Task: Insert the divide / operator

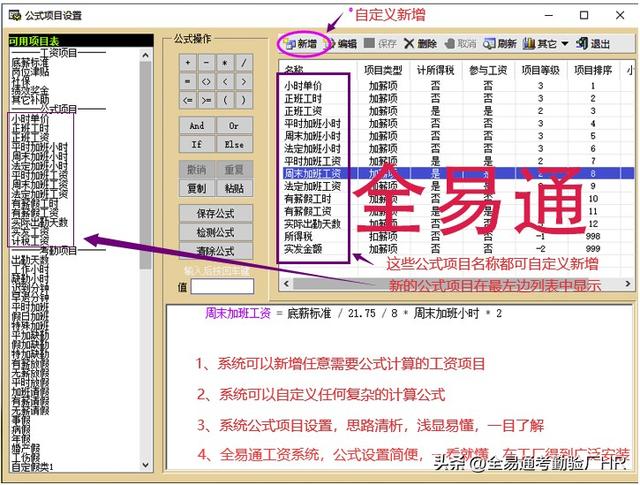Action: point(244,63)
